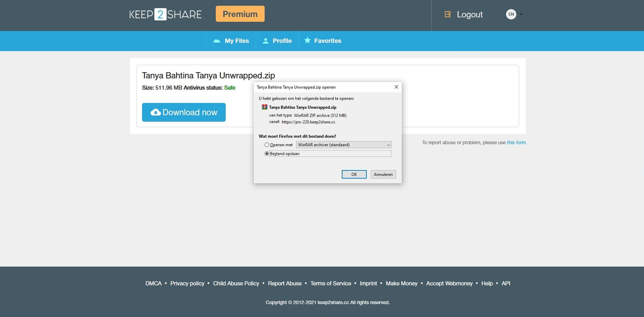Click the star icon beside Favorites
Screen dimensions: 644x317
tap(307, 40)
